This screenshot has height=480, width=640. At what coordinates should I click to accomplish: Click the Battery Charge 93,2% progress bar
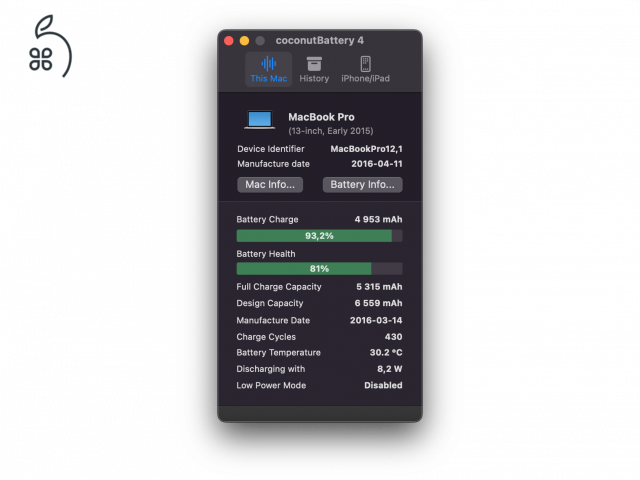click(x=319, y=236)
